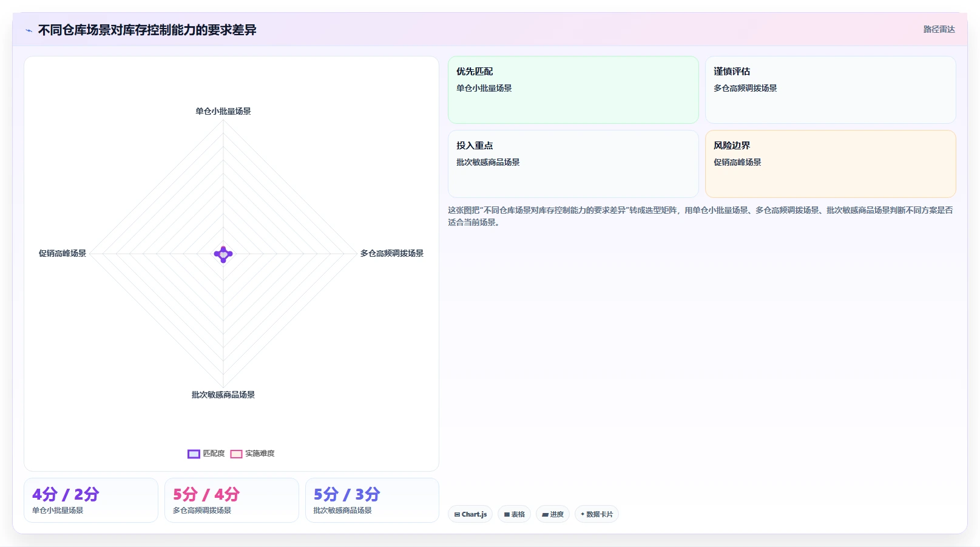980x547 pixels.
Task: Click the description paragraph starting with 这张图把
Action: [701, 216]
